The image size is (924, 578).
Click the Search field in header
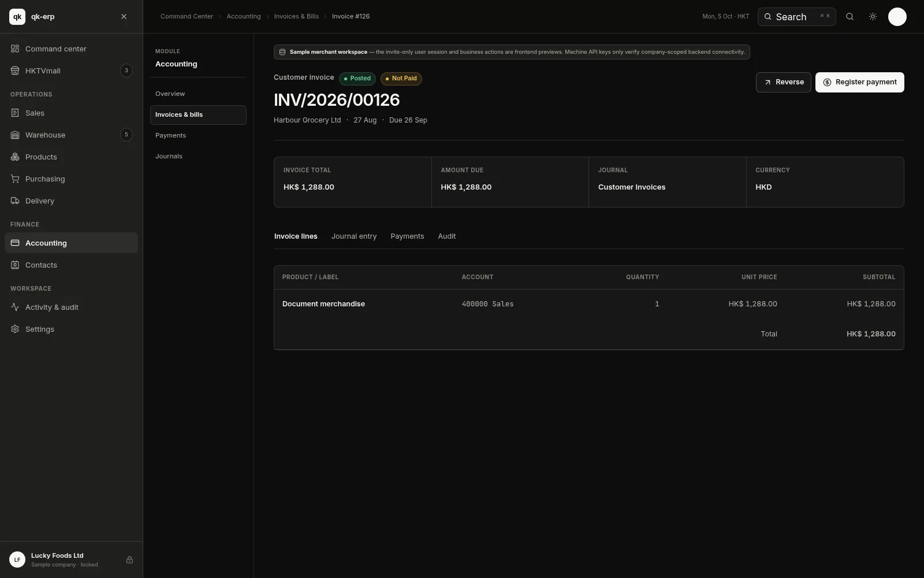796,17
